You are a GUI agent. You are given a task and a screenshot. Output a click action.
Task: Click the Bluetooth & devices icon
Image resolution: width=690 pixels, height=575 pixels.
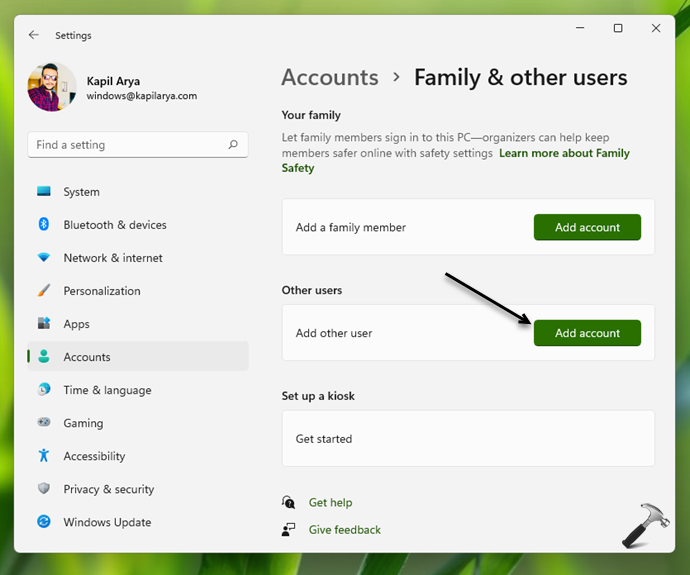click(44, 225)
